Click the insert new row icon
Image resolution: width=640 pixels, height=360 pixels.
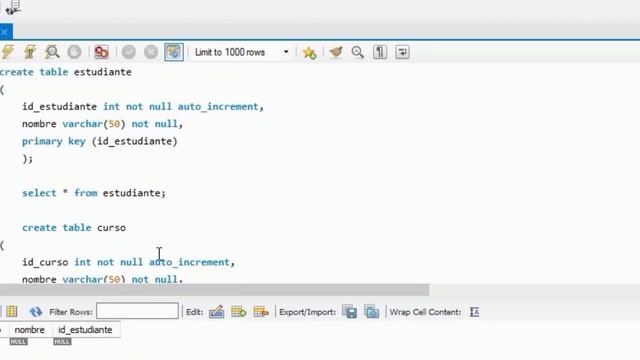[238, 312]
